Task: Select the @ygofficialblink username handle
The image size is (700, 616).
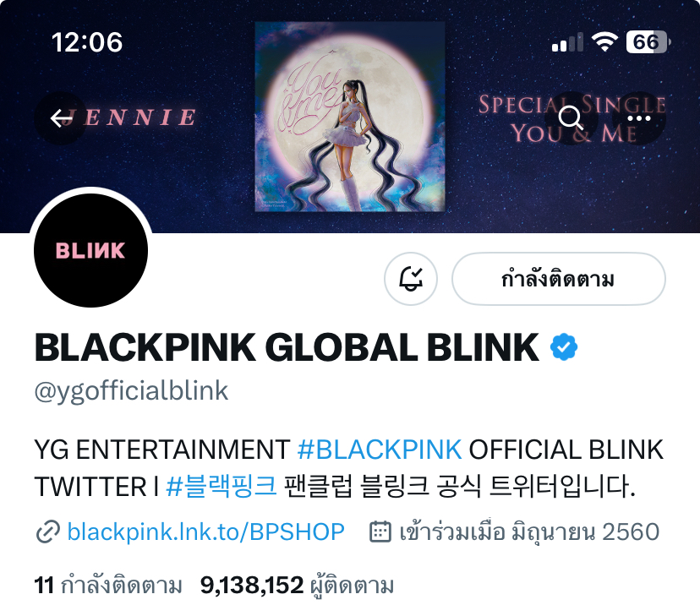Action: pos(131,391)
